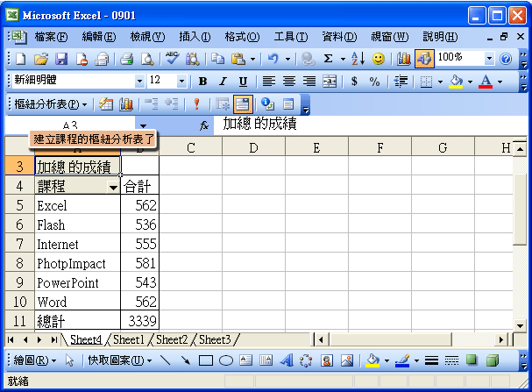Open the 編輯(E) menu
This screenshot has width=532, height=392.
99,37
